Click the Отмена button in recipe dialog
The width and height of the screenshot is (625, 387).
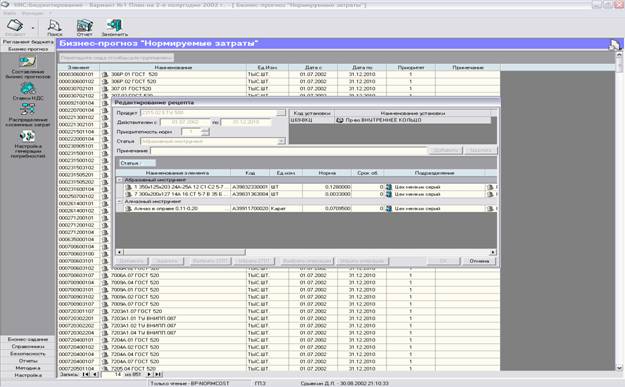click(x=479, y=261)
